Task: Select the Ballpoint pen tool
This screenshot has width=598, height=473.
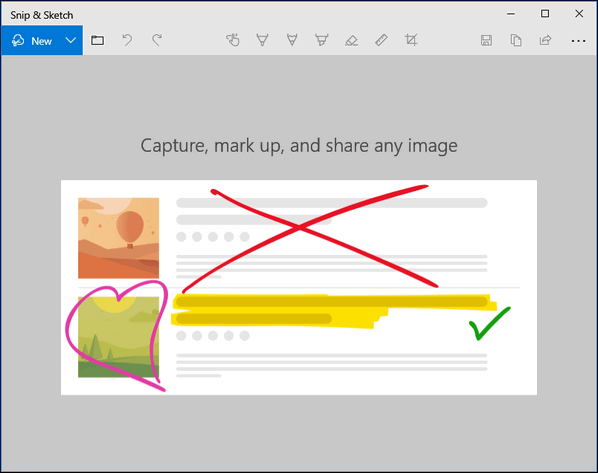Action: (x=262, y=40)
